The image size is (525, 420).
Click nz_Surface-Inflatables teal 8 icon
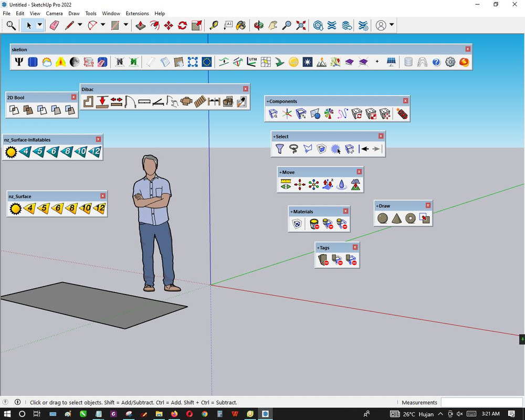click(x=67, y=152)
